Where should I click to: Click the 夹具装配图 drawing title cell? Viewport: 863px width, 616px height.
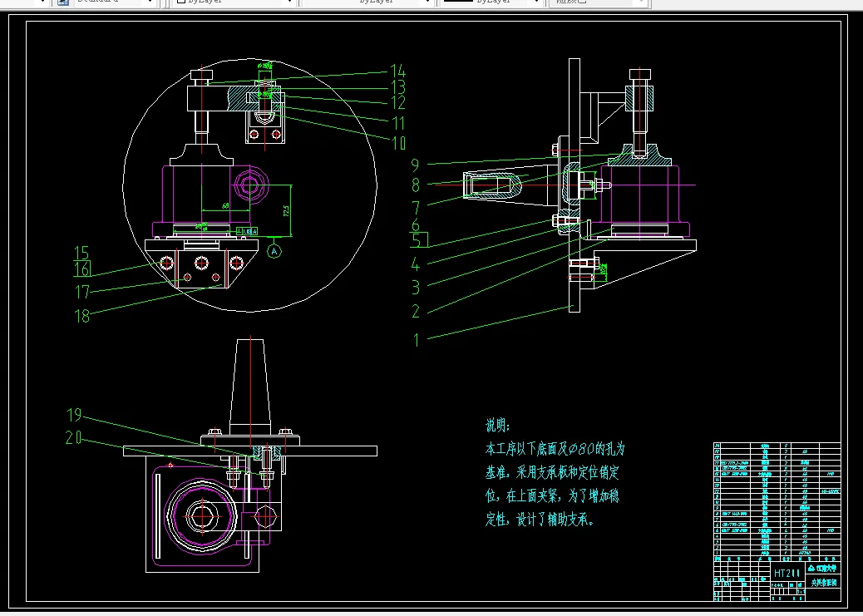823,583
